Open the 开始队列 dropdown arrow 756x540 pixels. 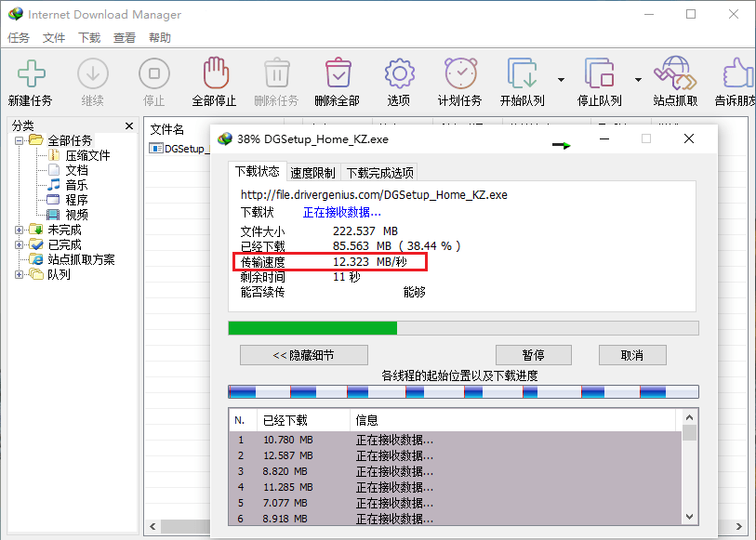(x=561, y=80)
